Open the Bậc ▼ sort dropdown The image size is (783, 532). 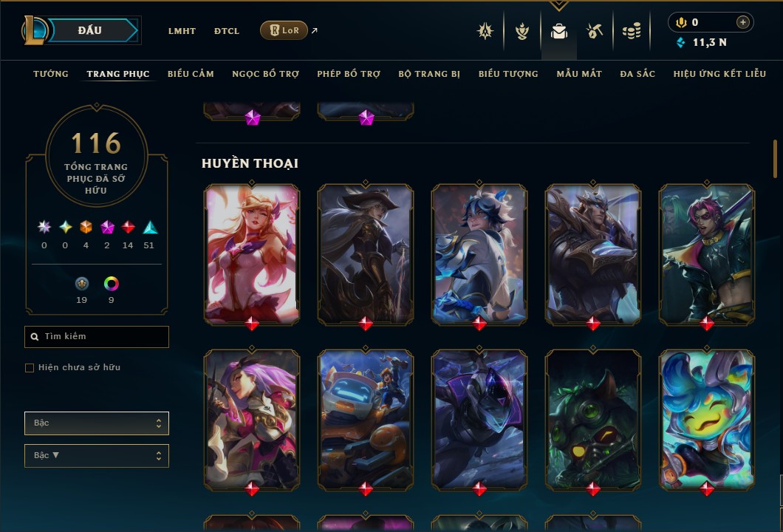(x=97, y=456)
